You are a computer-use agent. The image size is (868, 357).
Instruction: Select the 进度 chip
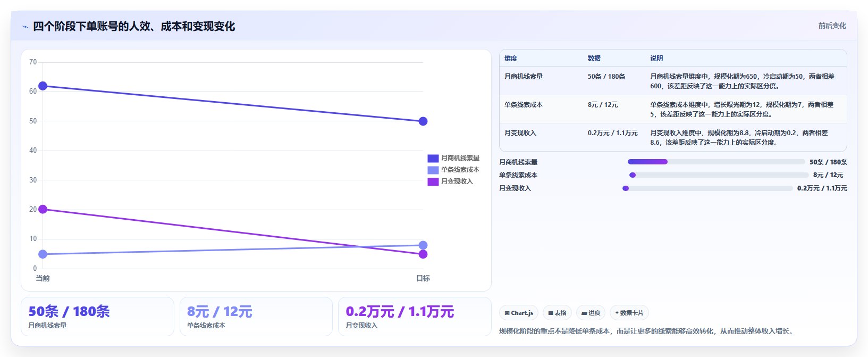point(591,313)
